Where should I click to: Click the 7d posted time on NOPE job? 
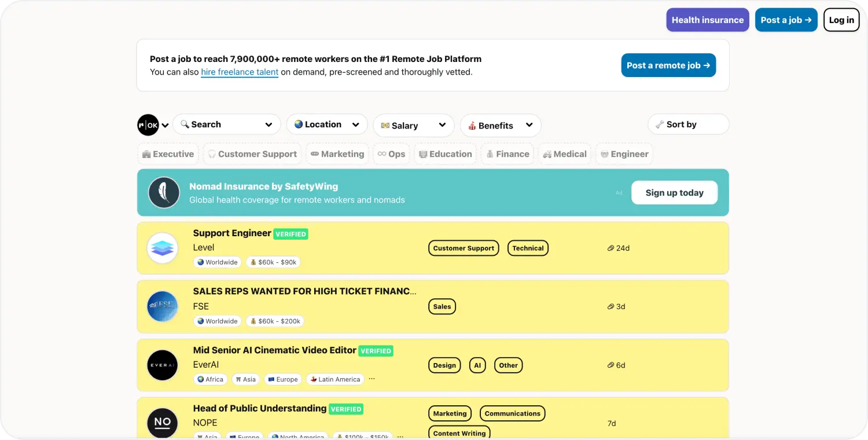coord(612,423)
